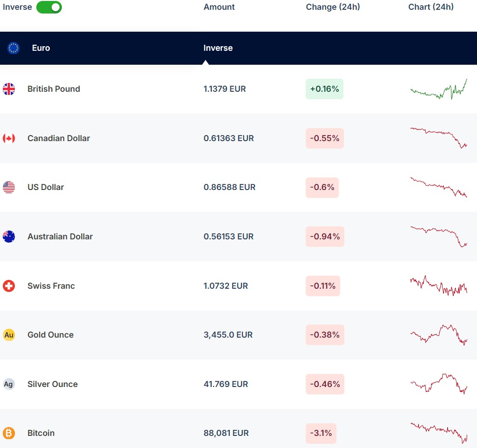Click the Chart (24h) column header
The image size is (477, 448).
point(431,7)
